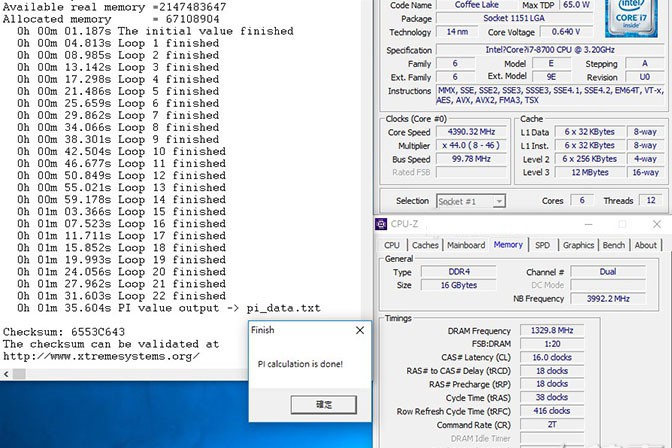Click the NB Frequency value 3992.2 MHz

pyautogui.click(x=608, y=299)
